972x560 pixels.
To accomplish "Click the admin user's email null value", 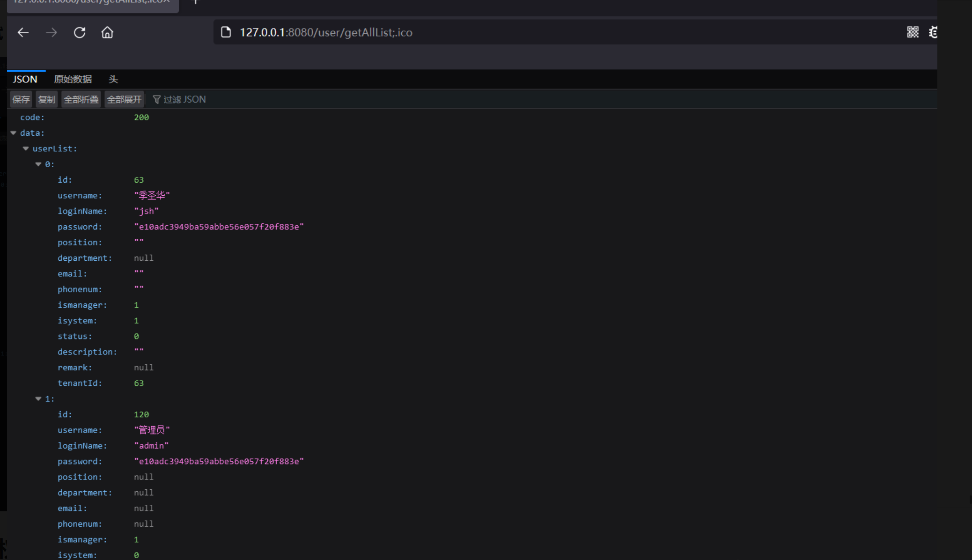I will click(x=144, y=508).
